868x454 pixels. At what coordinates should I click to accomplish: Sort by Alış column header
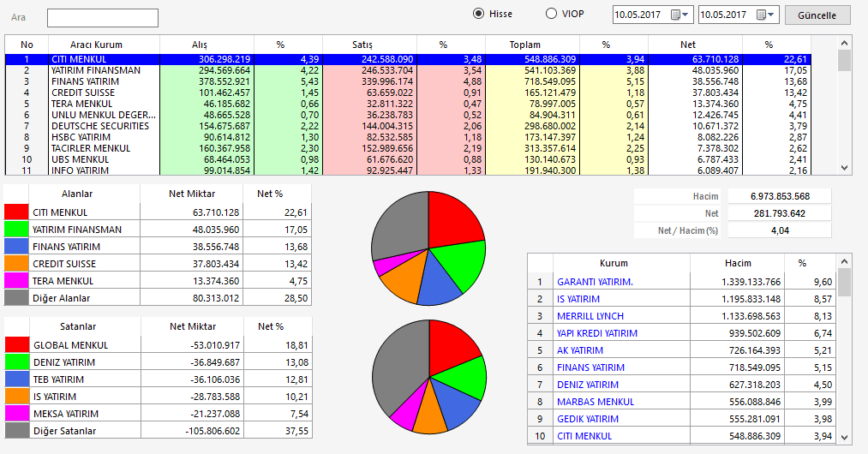[x=207, y=45]
